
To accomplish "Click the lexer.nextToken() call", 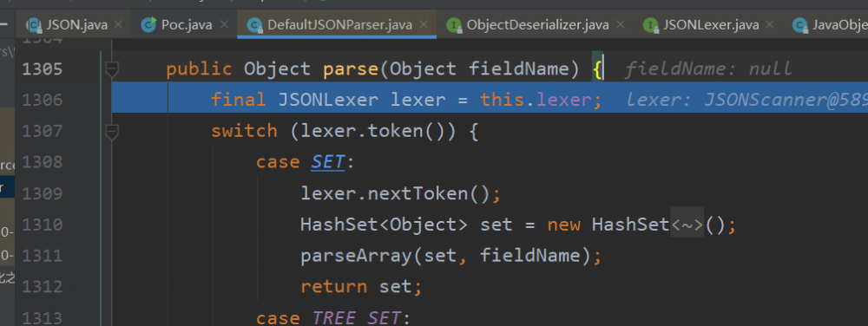I will click(400, 194).
